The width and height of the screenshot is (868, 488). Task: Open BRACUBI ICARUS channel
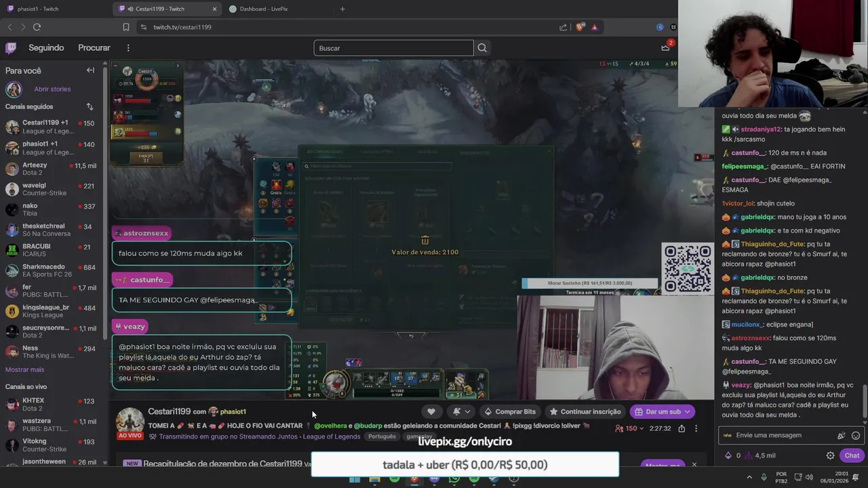click(52, 250)
